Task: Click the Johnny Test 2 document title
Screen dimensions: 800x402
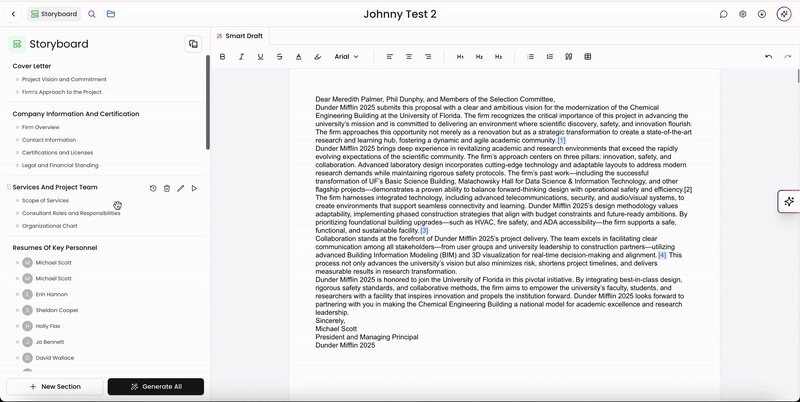Action: coord(400,14)
